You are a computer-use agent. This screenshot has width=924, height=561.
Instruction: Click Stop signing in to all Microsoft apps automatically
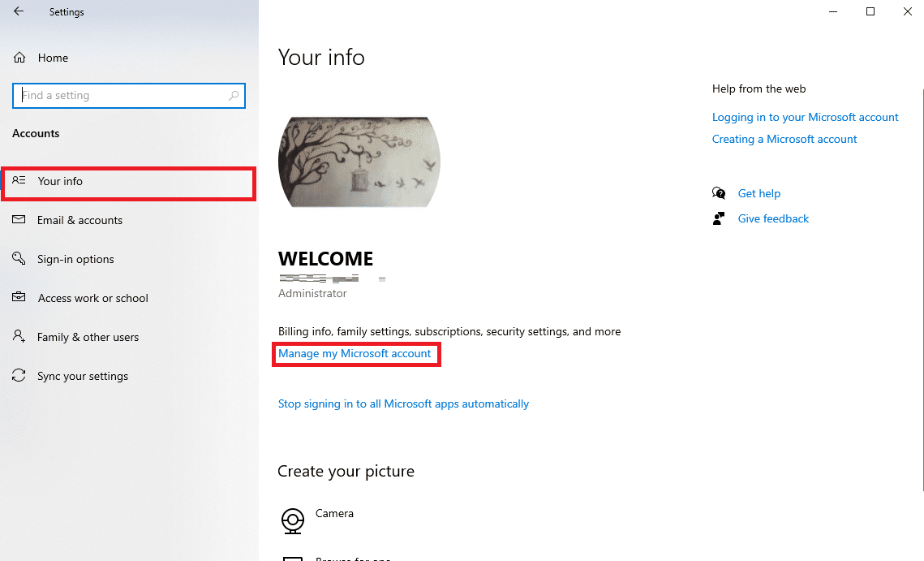[x=403, y=403]
